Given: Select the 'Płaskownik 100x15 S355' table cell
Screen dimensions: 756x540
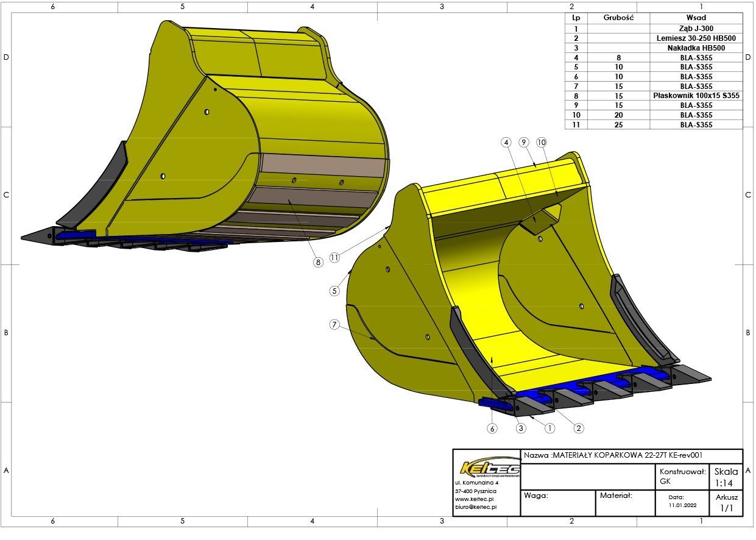Looking at the screenshot, I should tap(696, 96).
